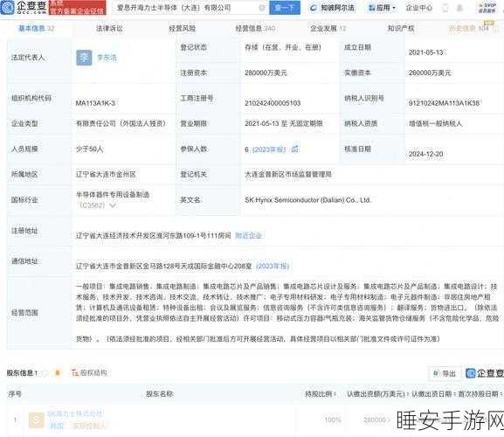Image resolution: width=504 pixels, height=437 pixels.
Task: Open the 知识产权 tab
Action: point(401,28)
